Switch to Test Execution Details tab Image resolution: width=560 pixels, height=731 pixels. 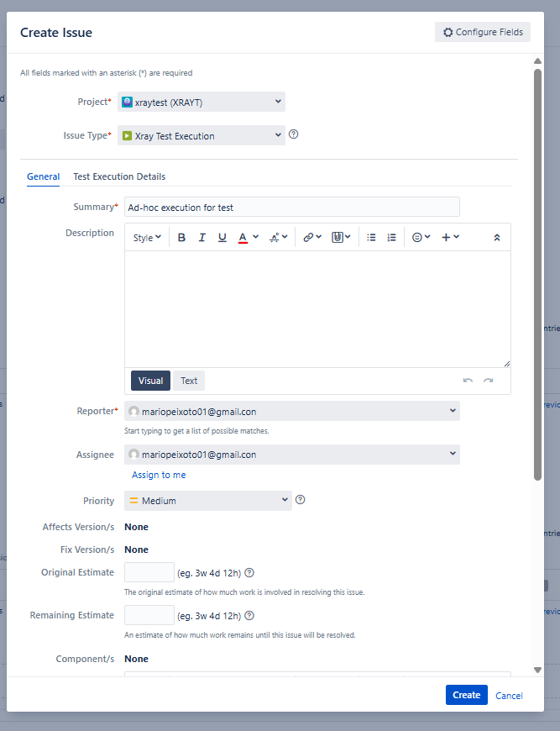pyautogui.click(x=119, y=176)
